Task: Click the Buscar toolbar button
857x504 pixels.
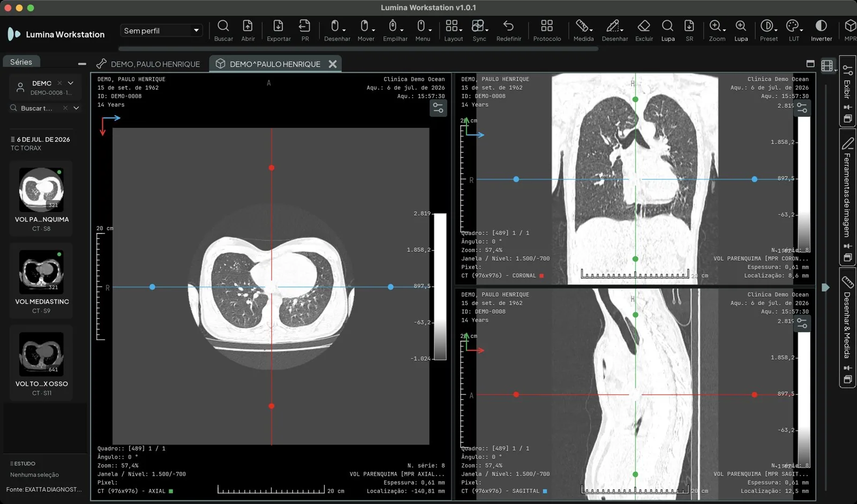Action: (x=223, y=31)
